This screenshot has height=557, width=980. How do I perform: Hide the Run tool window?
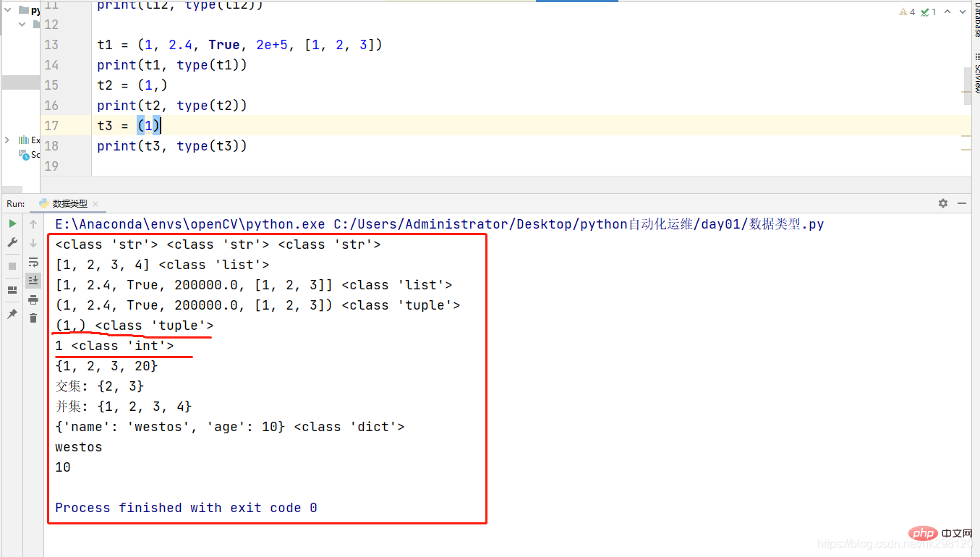coord(962,204)
